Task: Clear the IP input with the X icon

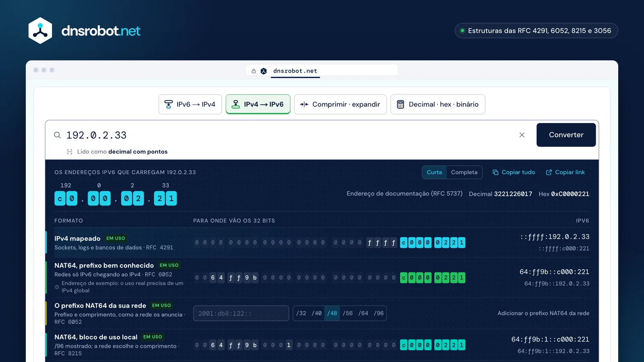Action: 522,135
